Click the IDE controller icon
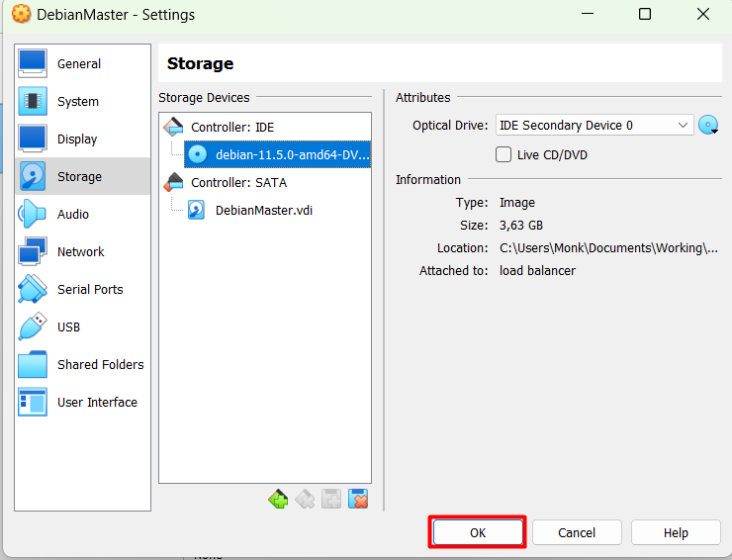Viewport: 732px width, 560px height. click(x=173, y=127)
